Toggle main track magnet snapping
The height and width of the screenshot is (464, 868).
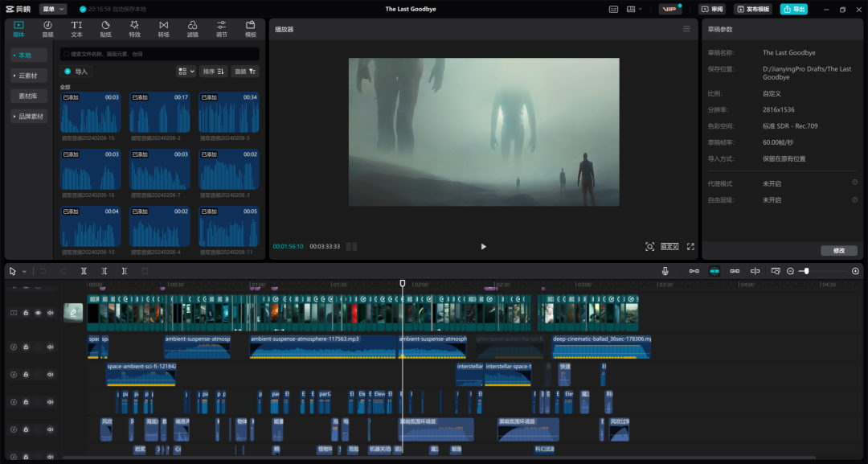tap(694, 271)
